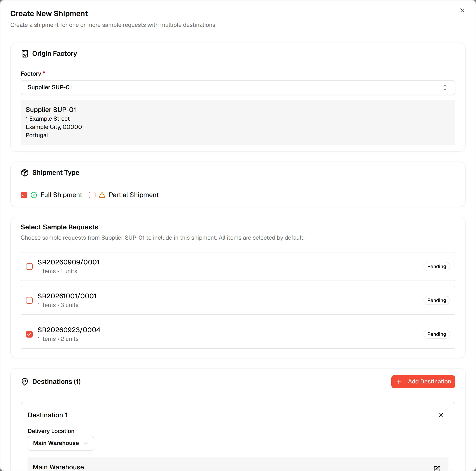Select sample request SR20260909/0001 checkbox
This screenshot has width=476, height=471.
[x=29, y=266]
